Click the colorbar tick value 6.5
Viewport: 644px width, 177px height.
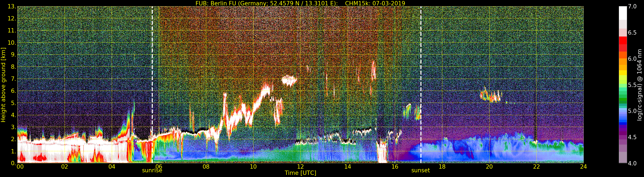click(632, 33)
